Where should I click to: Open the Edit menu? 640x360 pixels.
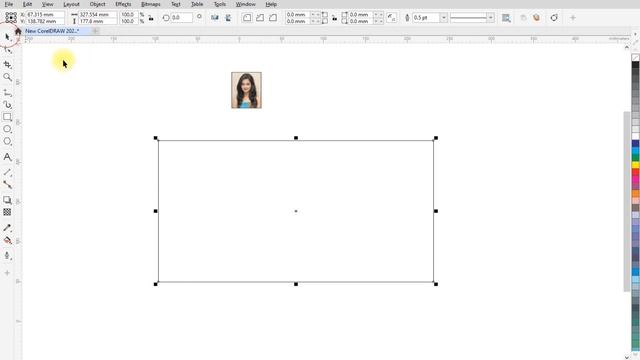[27, 4]
